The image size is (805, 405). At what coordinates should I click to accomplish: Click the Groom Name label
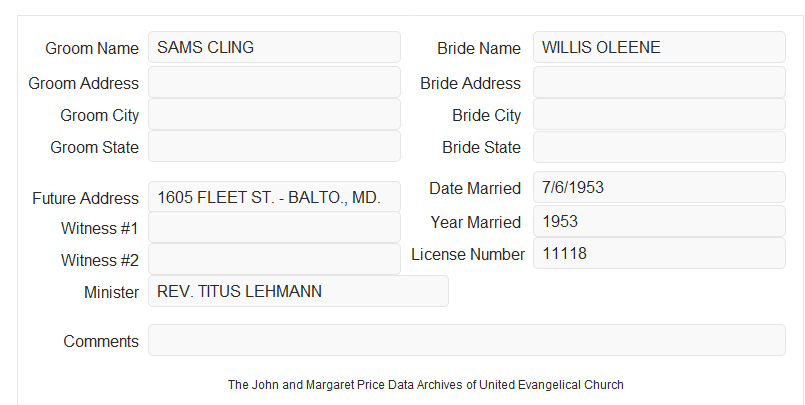click(92, 48)
